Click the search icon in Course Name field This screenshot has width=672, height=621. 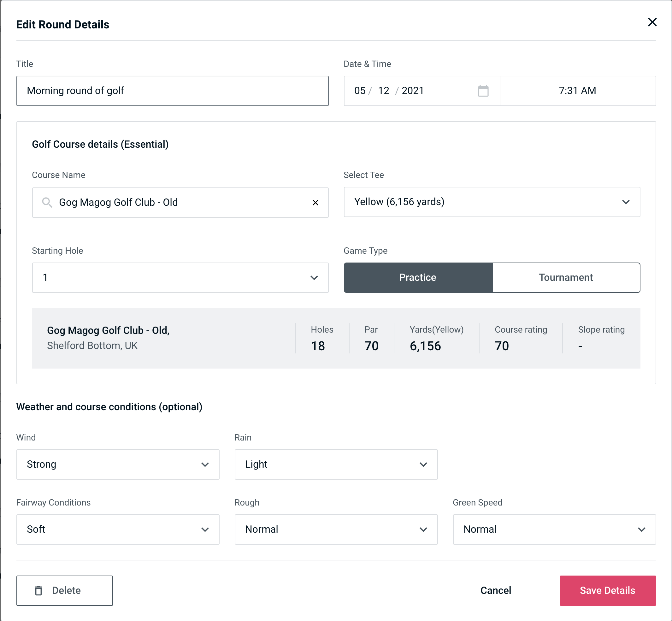click(47, 202)
